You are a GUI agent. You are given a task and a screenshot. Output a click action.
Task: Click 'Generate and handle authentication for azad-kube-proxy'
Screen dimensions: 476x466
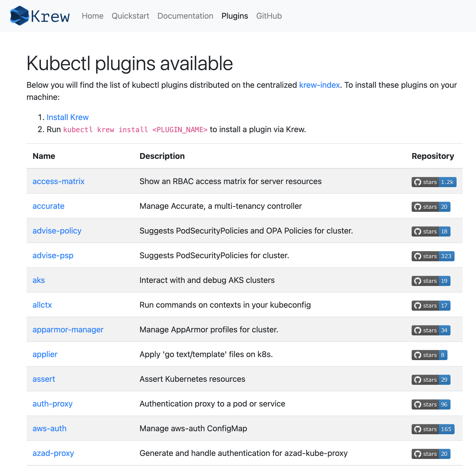pos(244,453)
